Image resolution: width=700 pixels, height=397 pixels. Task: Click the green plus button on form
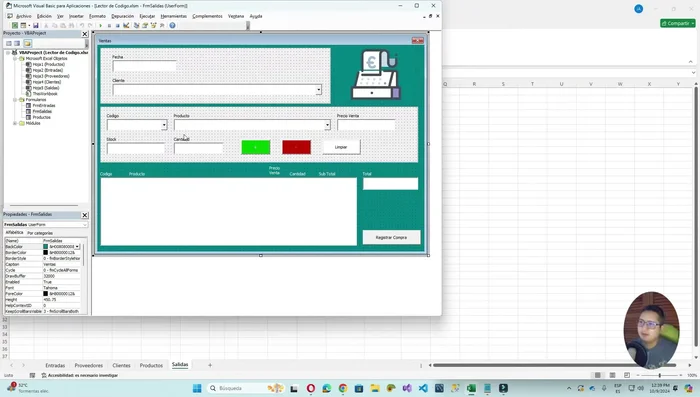[x=256, y=147]
